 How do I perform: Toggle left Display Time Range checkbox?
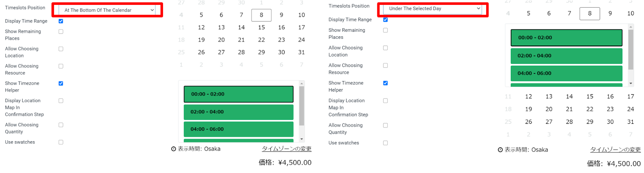click(61, 21)
